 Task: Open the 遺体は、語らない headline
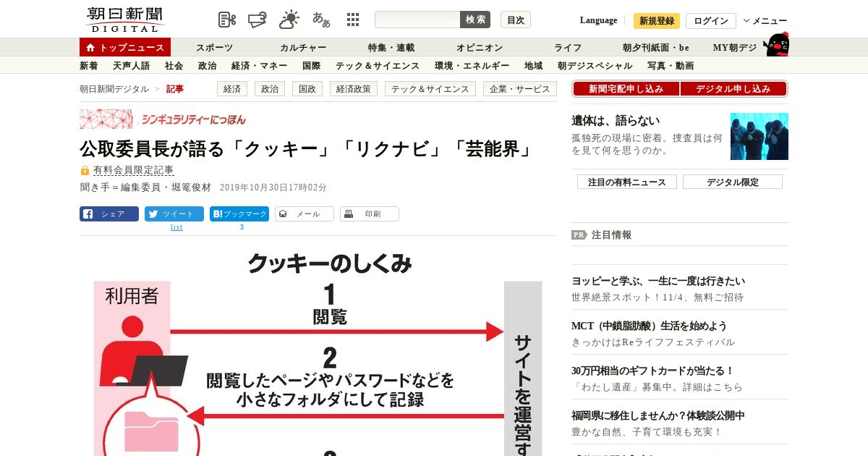[x=616, y=121]
